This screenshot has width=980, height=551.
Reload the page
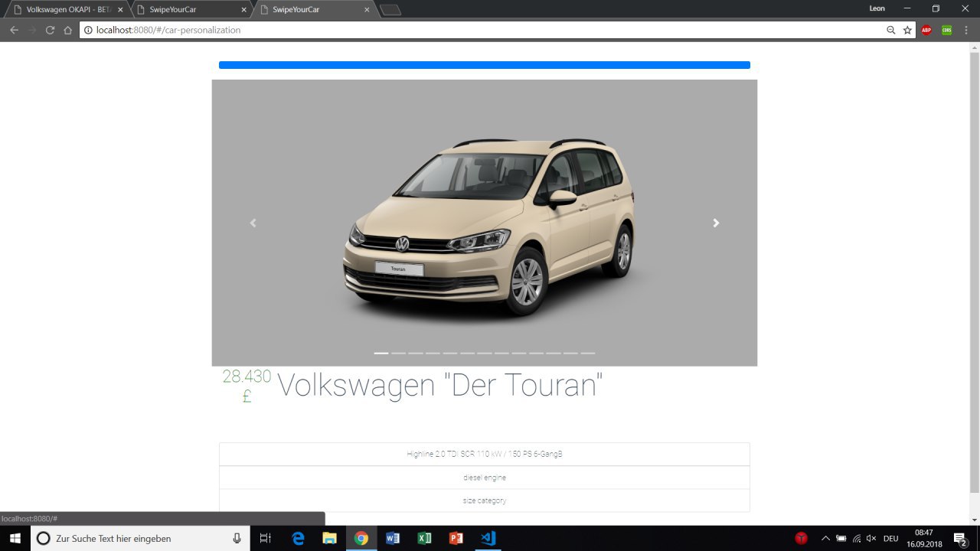(50, 30)
